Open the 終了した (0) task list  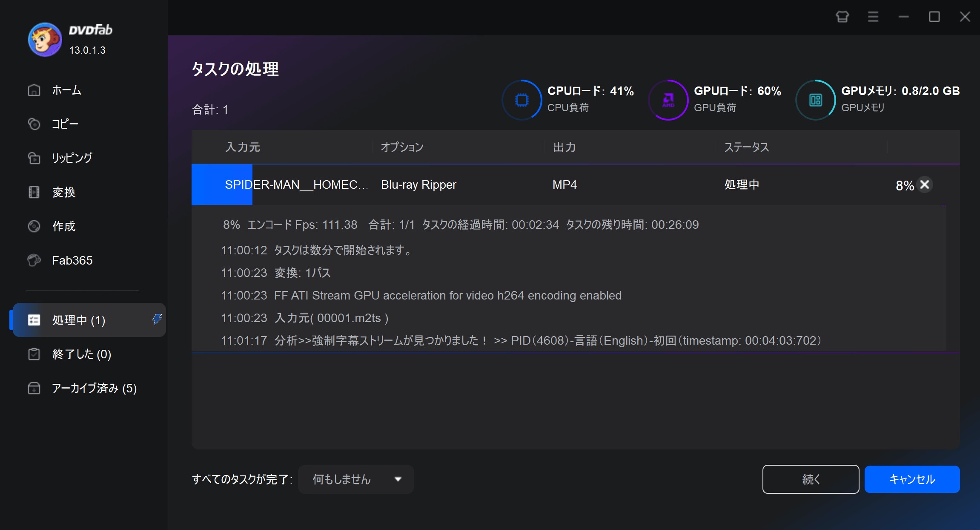tap(81, 354)
